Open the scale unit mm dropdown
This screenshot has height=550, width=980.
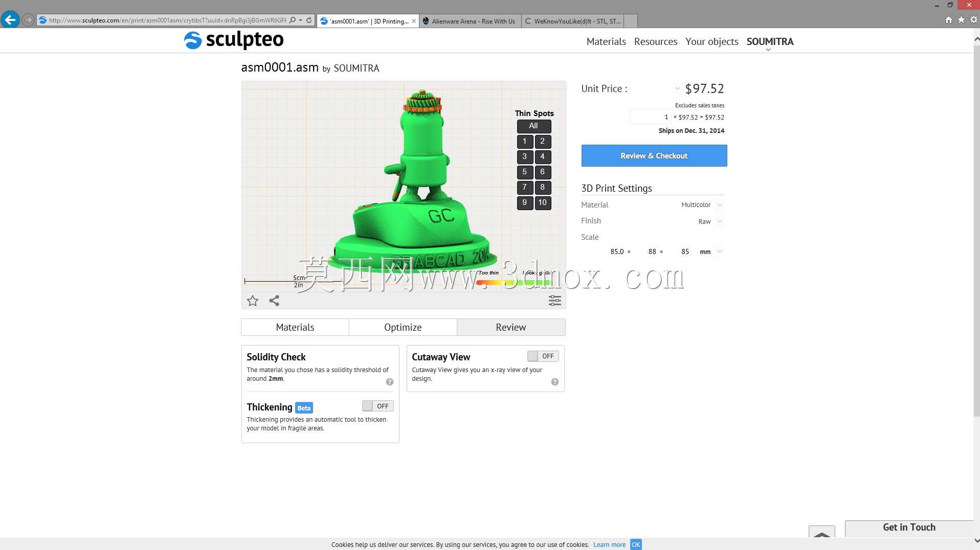click(720, 251)
